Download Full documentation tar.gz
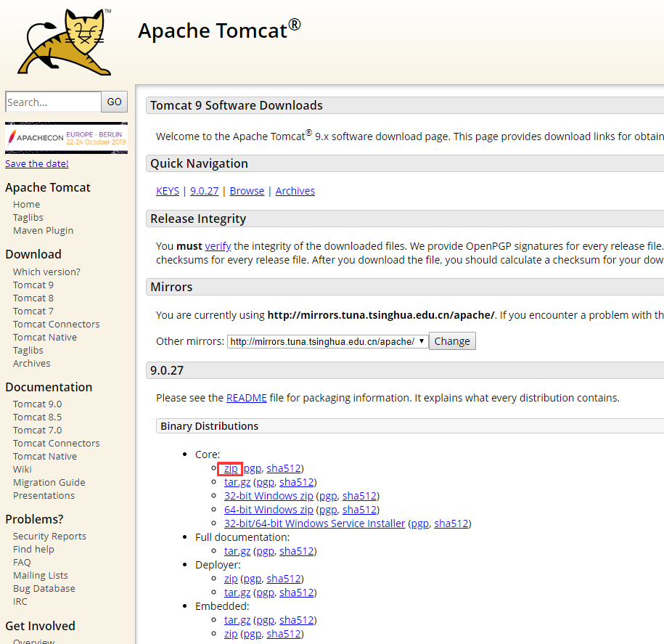Screen dimensions: 664x644 point(237,551)
